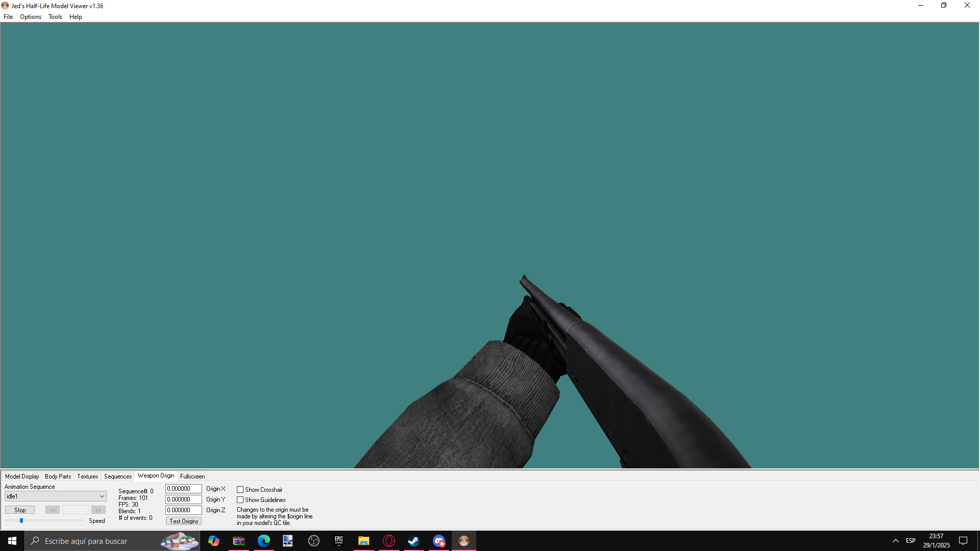This screenshot has height=551, width=980.
Task: Launch Opera GX browser
Action: pyautogui.click(x=388, y=541)
